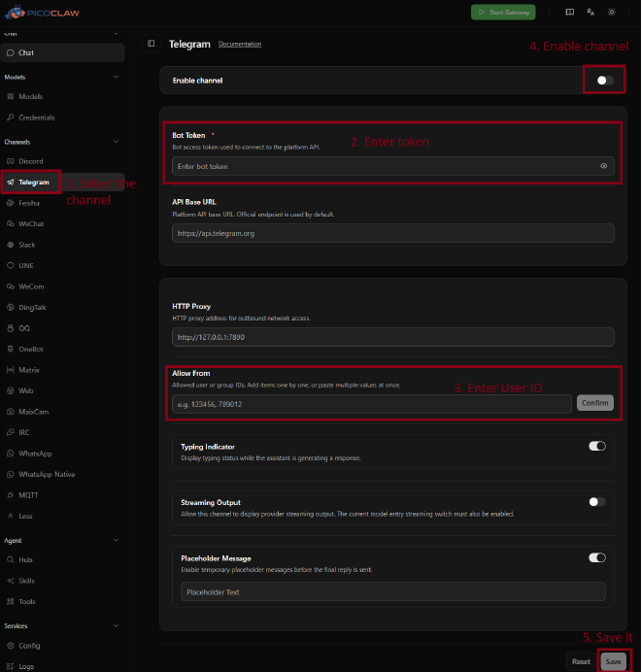
Task: Toggle the Enable channel switch
Action: click(605, 81)
